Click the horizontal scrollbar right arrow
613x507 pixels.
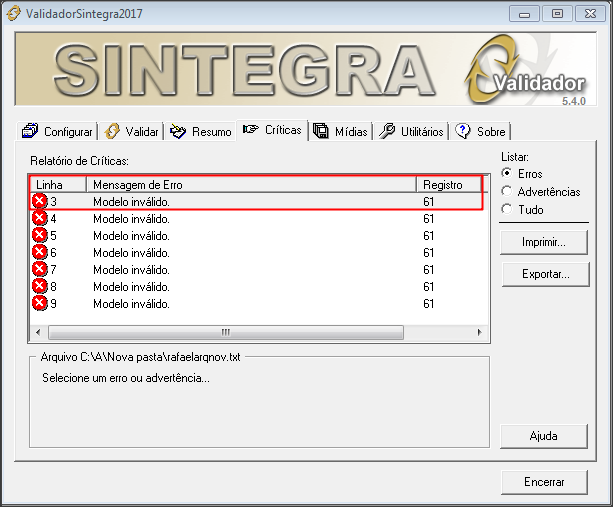point(480,333)
